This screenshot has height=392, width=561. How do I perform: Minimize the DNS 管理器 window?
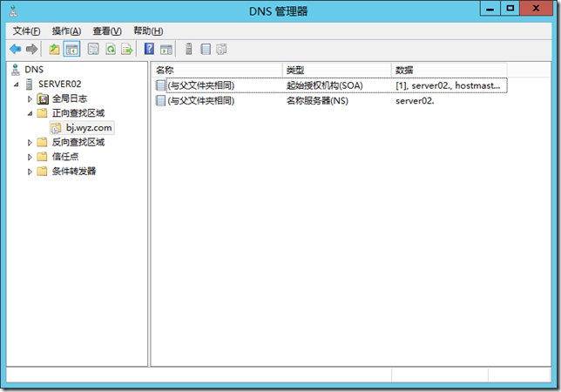point(490,8)
